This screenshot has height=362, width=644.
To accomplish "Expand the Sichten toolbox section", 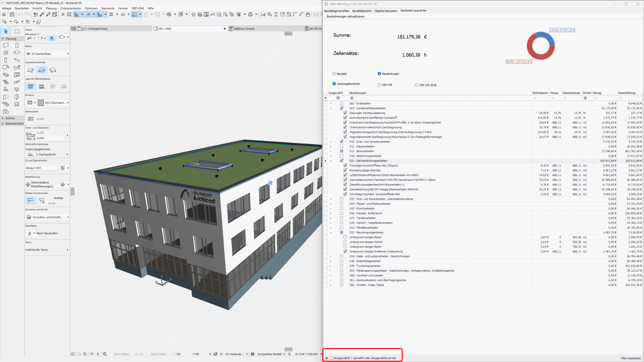I will 3,118.
